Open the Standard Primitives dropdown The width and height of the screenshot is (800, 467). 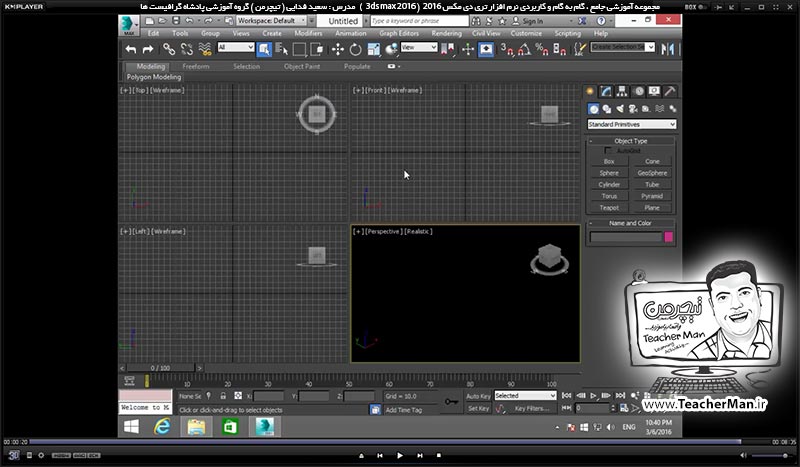click(632, 124)
